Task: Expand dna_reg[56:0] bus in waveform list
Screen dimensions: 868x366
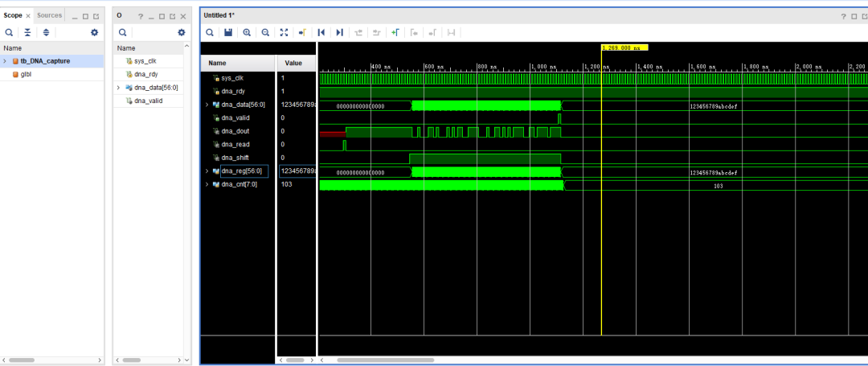Action: 207,171
